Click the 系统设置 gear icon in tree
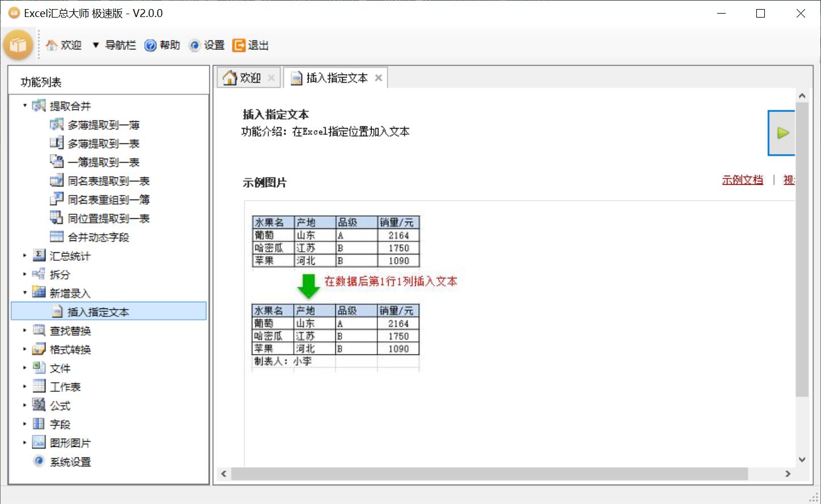The height and width of the screenshot is (504, 821). pos(39,461)
